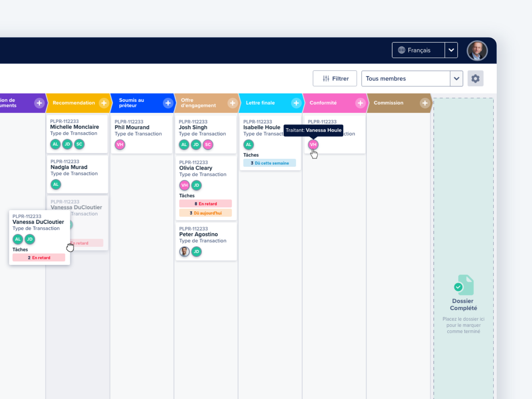Select the Conformité column header
The width and height of the screenshot is (532, 399).
pyautogui.click(x=323, y=103)
